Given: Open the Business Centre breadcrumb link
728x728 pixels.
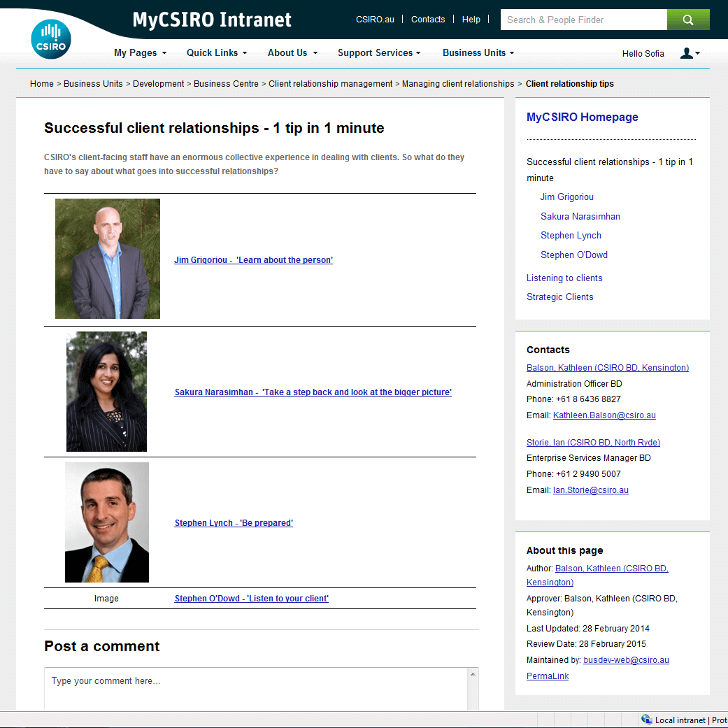Looking at the screenshot, I should point(226,84).
